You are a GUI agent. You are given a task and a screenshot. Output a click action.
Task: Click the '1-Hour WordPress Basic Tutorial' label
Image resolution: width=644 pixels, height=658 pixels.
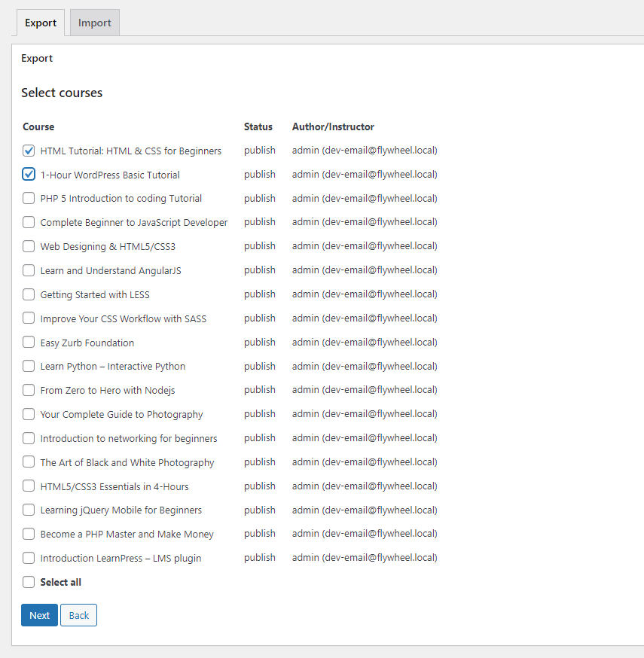tap(110, 175)
